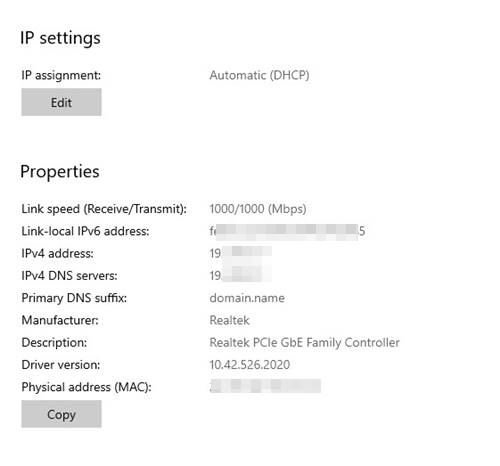Click the 1000/1000 (Mbps) link speed value
The height and width of the screenshot is (466, 500).
pyautogui.click(x=258, y=209)
